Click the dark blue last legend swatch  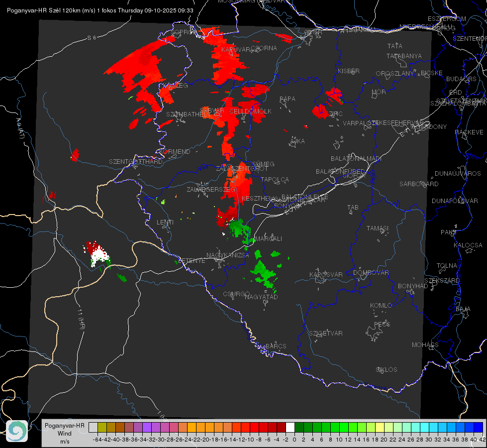[x=479, y=427]
